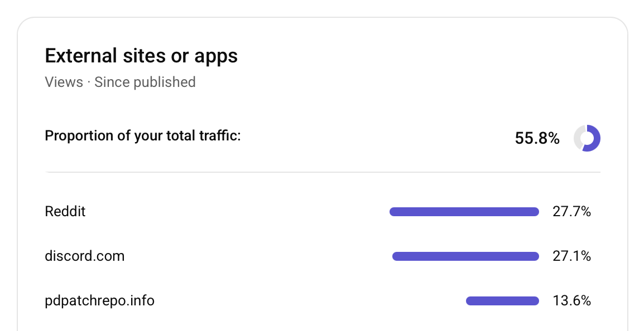Image resolution: width=644 pixels, height=331 pixels.
Task: Click the 55.8% total proportion value
Action: coord(537,138)
